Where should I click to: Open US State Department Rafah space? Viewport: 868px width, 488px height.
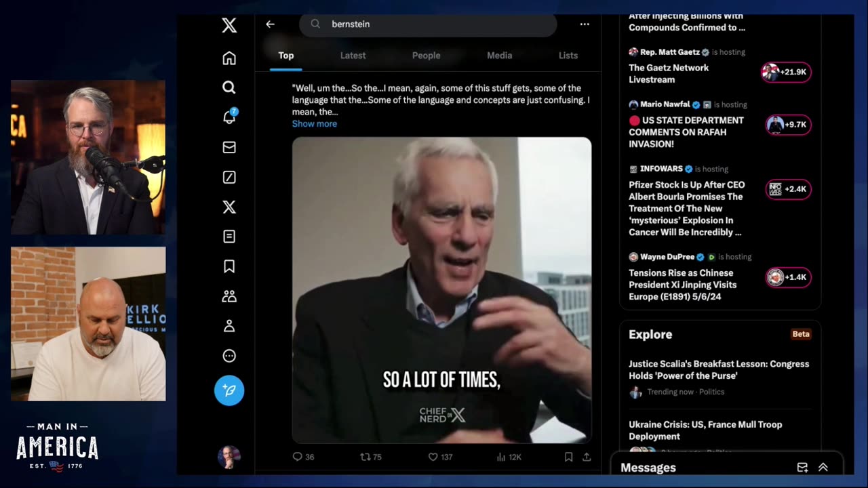686,132
